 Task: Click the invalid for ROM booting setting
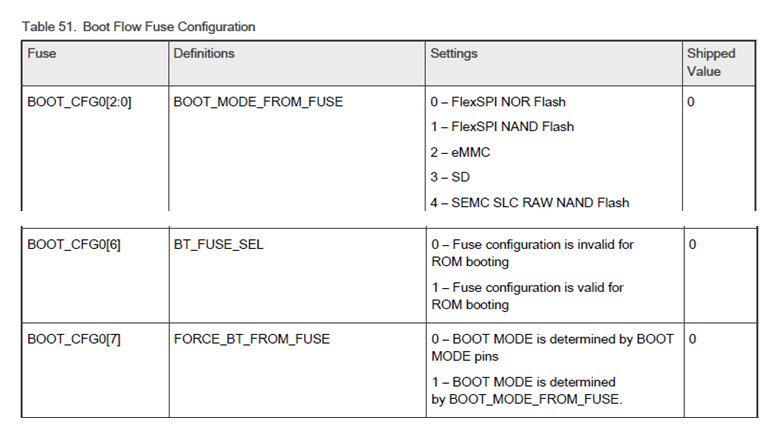tap(532, 253)
